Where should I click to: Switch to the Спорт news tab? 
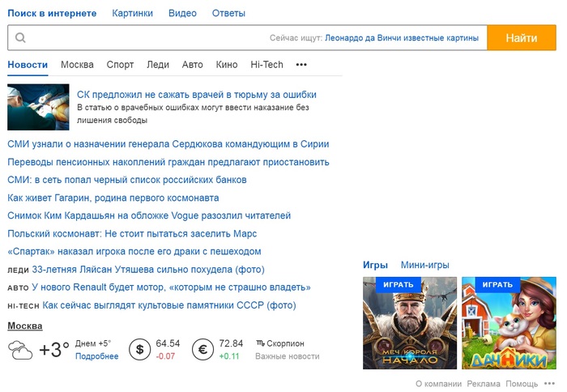coord(120,65)
